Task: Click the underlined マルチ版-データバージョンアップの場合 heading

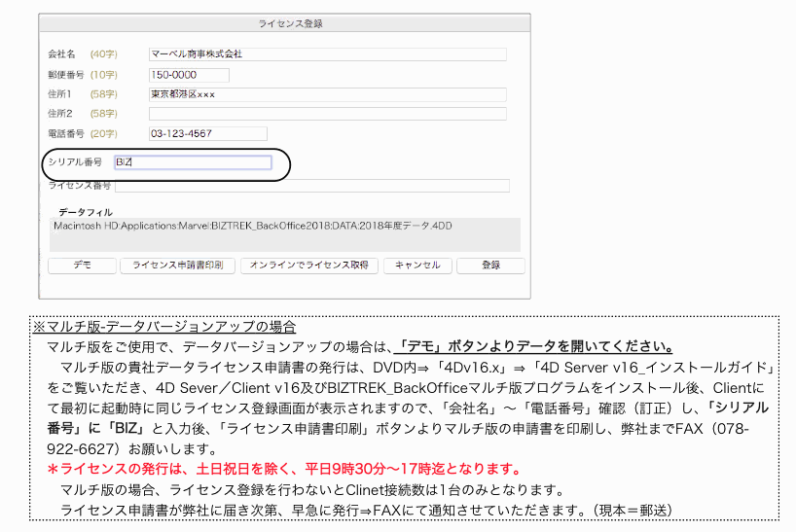Action: point(163,328)
